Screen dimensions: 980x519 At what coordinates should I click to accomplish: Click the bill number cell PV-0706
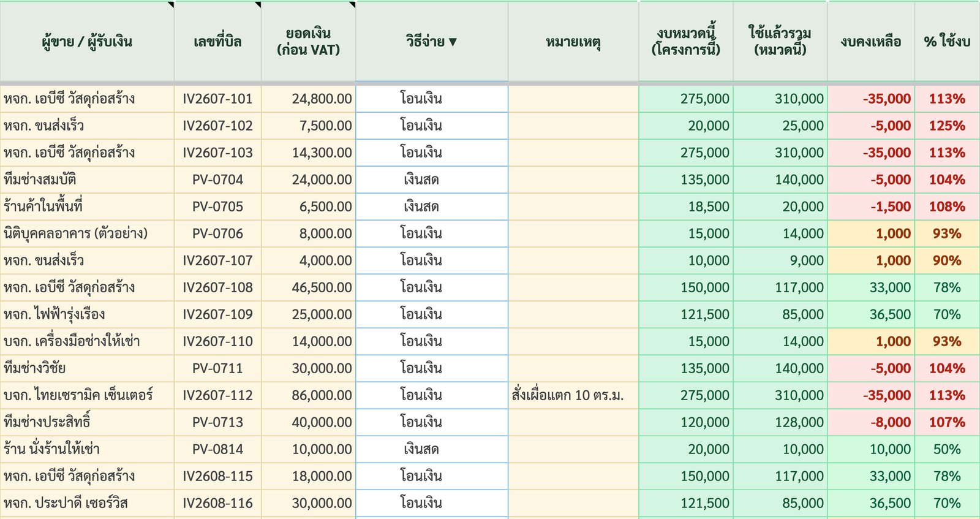217,233
